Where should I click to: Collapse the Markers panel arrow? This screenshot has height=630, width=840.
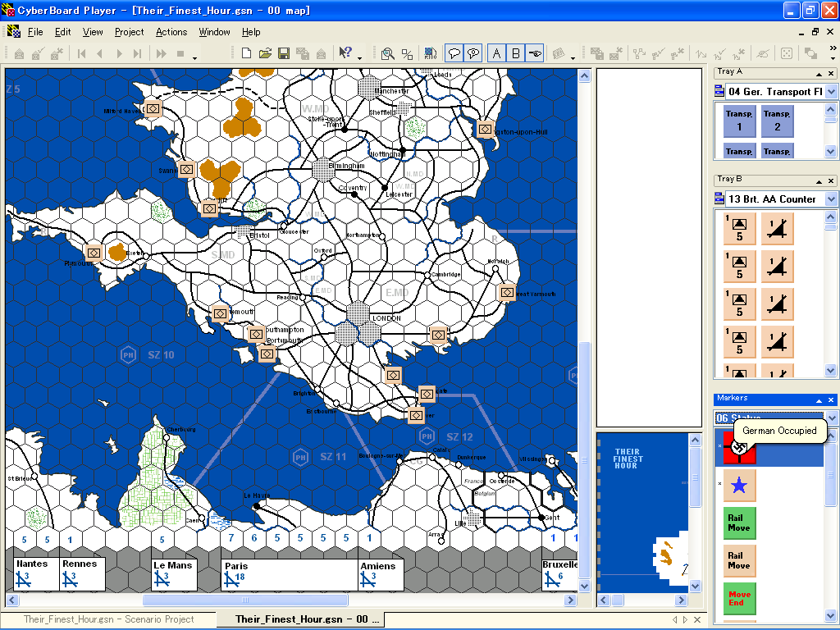[819, 400]
